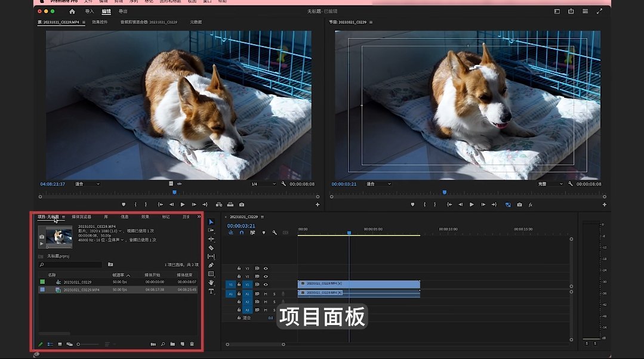The height and width of the screenshot is (359, 644).
Task: Open Source monitor 1/4 resolution dropdown
Action: click(263, 184)
